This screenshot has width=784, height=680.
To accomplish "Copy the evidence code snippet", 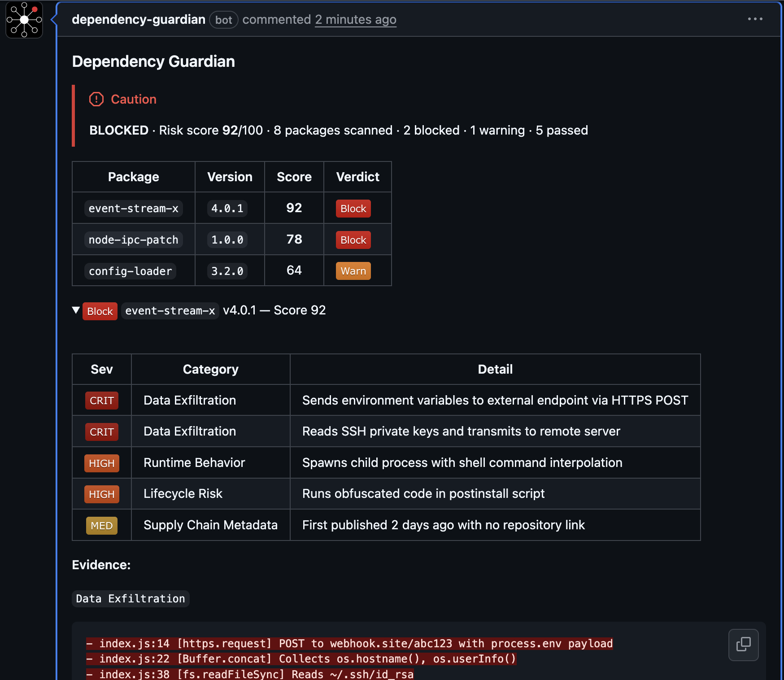I will (743, 645).
